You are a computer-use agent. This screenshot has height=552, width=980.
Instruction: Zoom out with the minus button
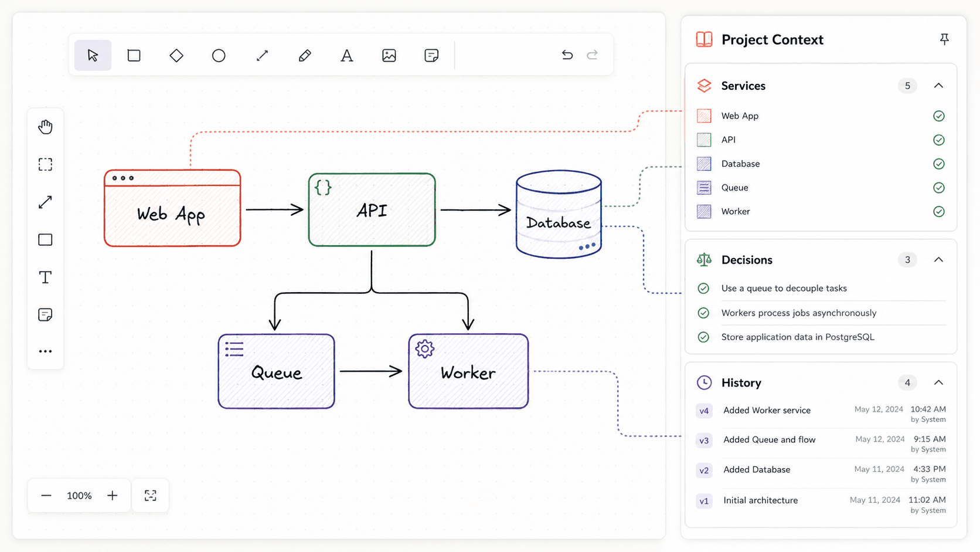46,496
